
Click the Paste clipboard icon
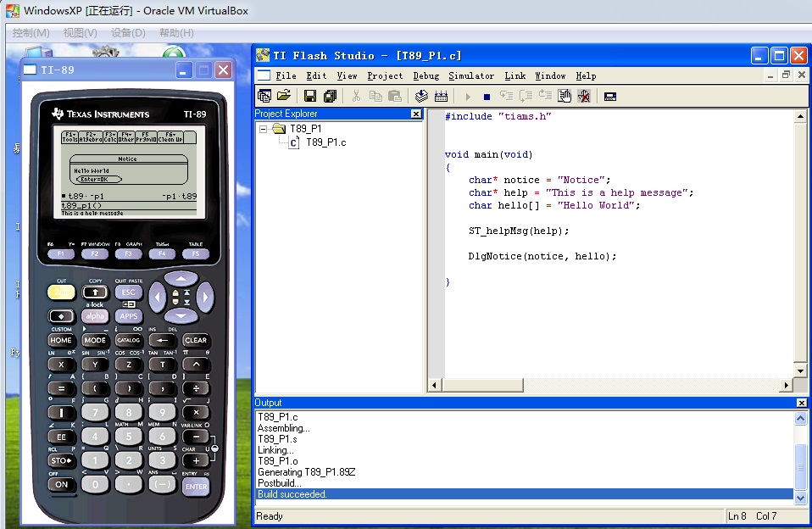[x=395, y=96]
